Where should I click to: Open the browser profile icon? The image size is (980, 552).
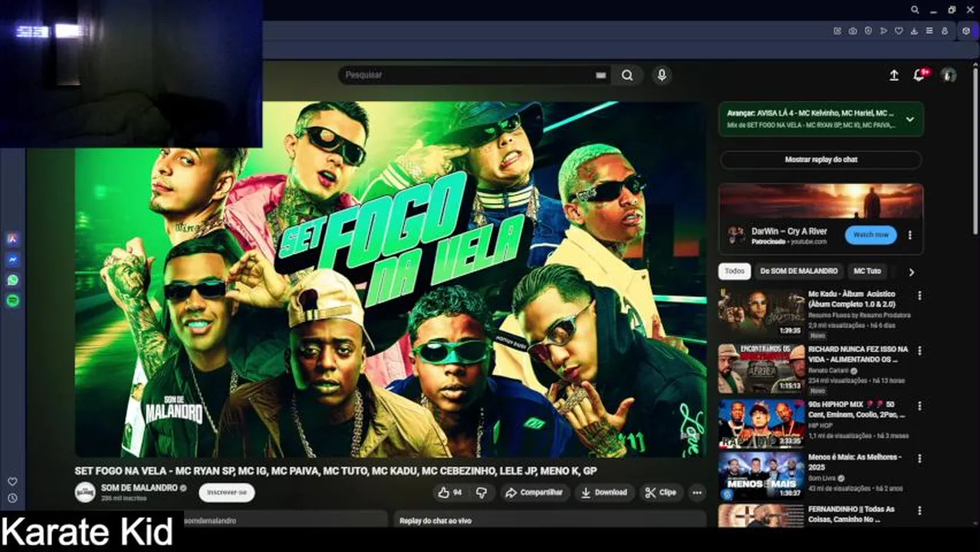[x=945, y=31]
